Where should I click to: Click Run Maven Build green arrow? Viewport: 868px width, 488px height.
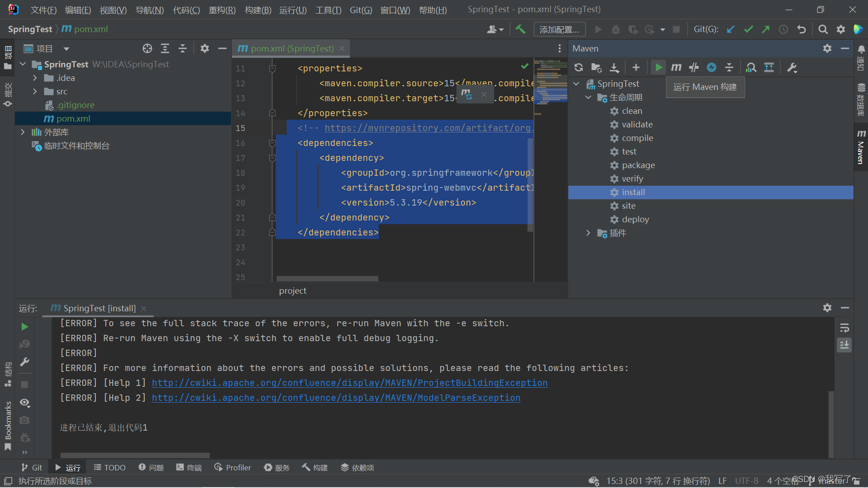pos(658,68)
